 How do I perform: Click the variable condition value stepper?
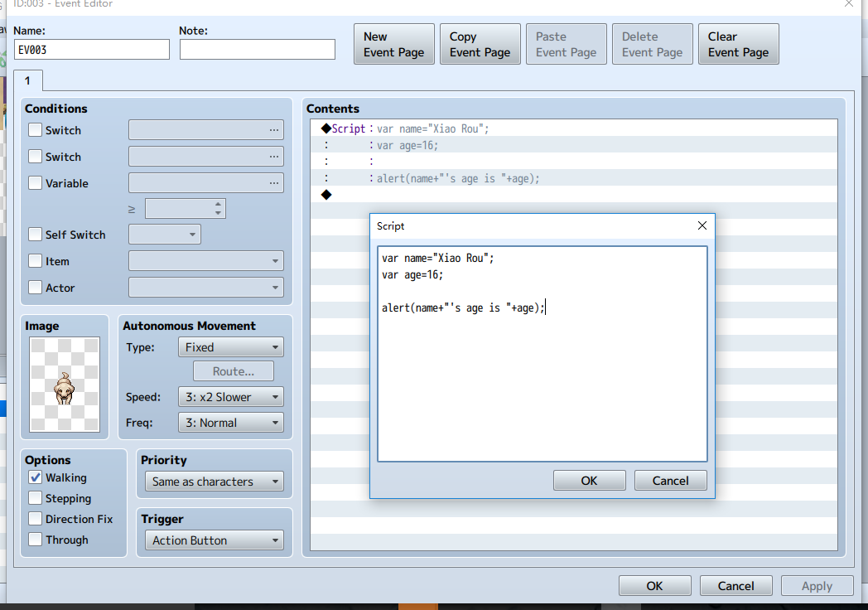pyautogui.click(x=186, y=209)
